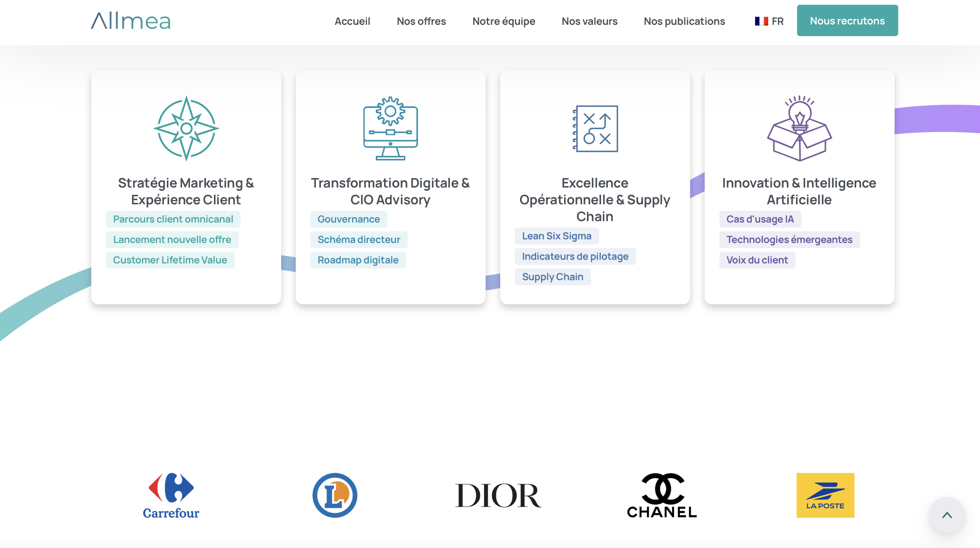Click the compass star icon
This screenshot has width=980, height=548.
[186, 128]
